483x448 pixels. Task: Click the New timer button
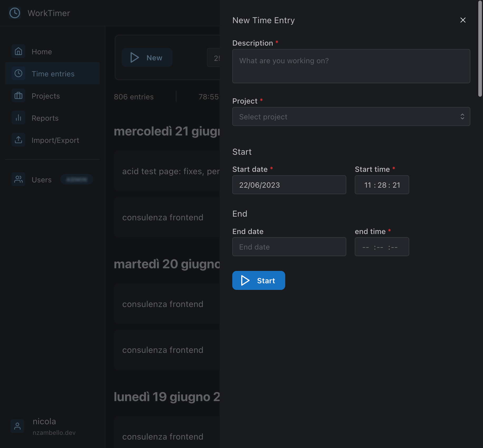(147, 57)
